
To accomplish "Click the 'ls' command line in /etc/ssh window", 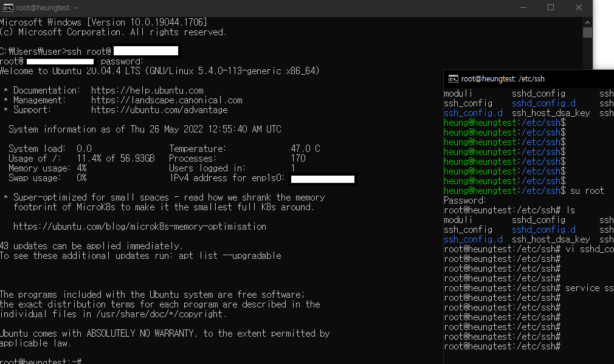I will coord(509,211).
